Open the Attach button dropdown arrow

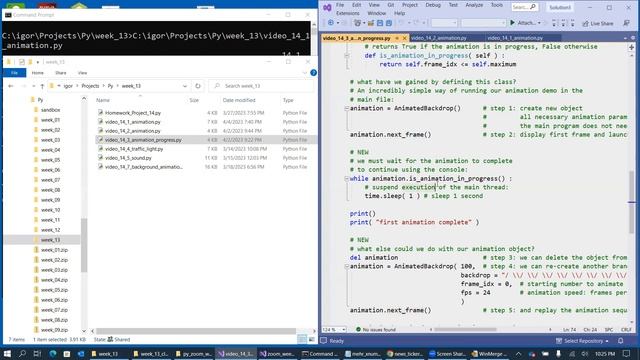pyautogui.click(x=540, y=23)
